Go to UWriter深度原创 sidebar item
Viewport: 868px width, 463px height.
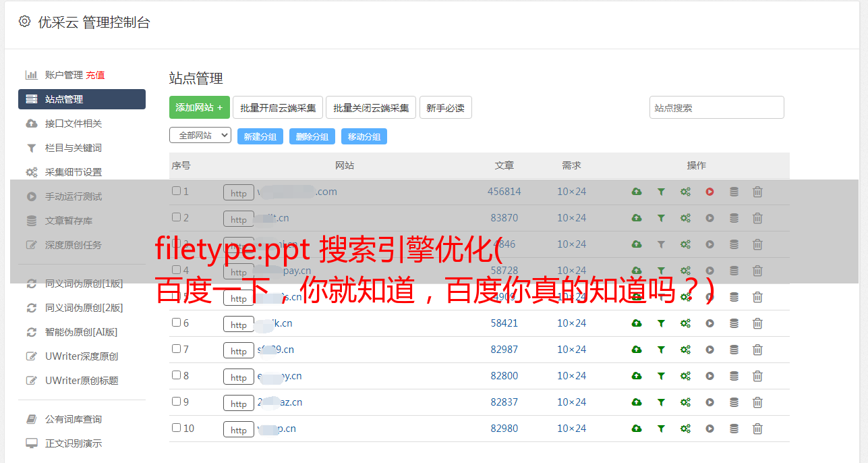(82, 356)
